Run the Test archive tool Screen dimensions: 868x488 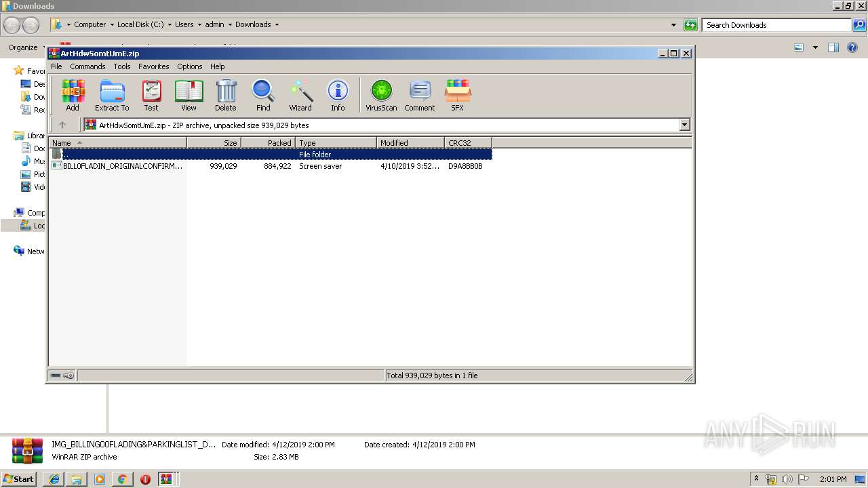151,95
